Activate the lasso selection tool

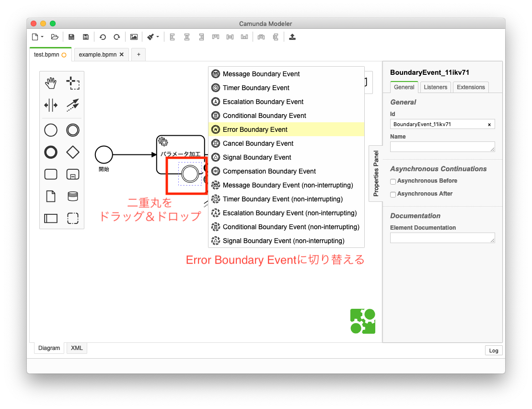pos(72,83)
